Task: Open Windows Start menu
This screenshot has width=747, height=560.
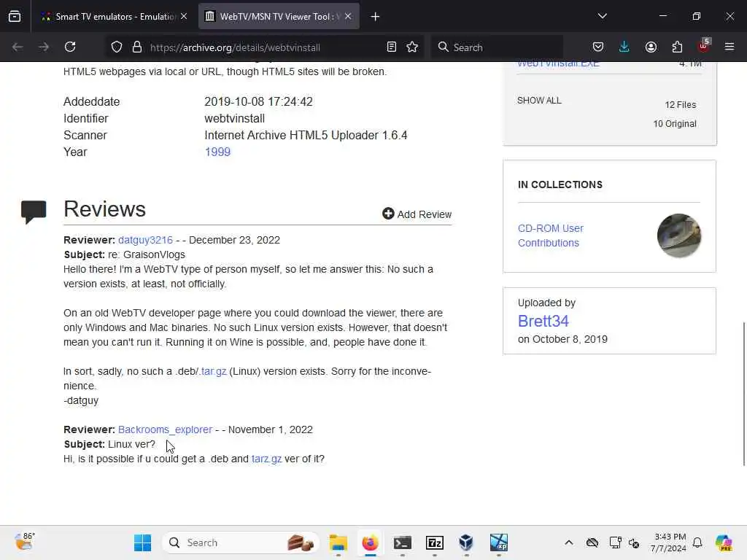Action: [142, 542]
